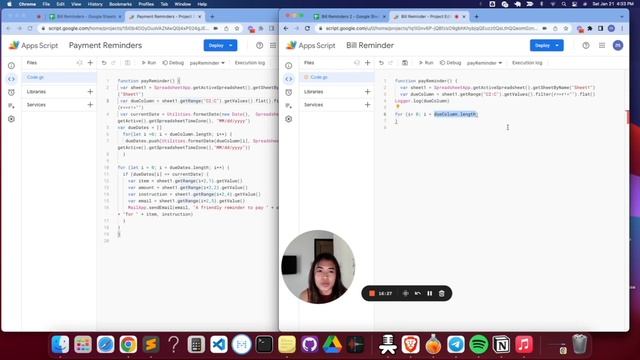The width and height of the screenshot is (640, 360).
Task: Add a file in Payment Reminders Files panel
Action: 90,63
